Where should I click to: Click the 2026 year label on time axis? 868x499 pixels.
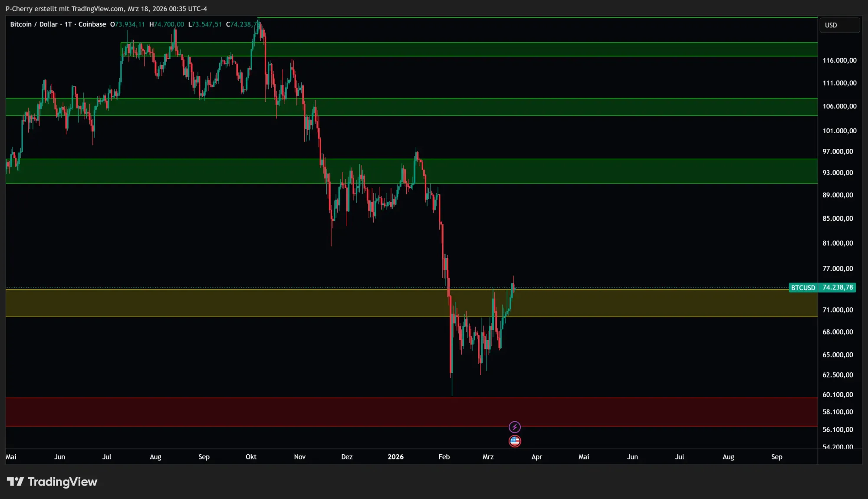[395, 457]
